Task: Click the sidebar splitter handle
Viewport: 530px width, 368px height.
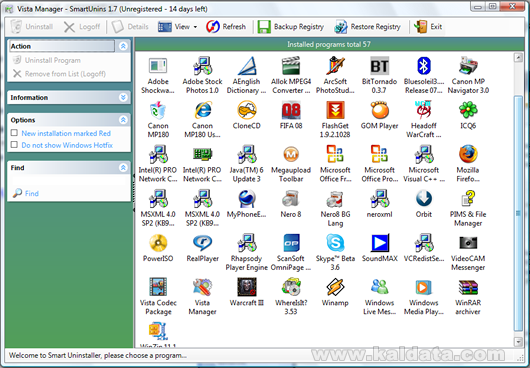Action: (134, 193)
